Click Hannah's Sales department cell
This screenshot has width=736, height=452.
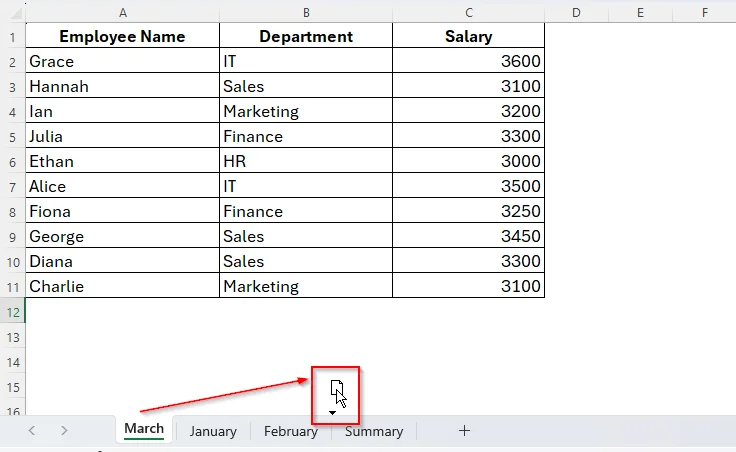click(306, 86)
